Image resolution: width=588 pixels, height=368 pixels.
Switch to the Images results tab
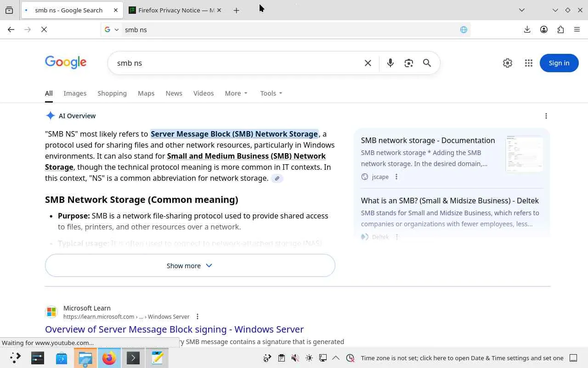click(x=75, y=93)
